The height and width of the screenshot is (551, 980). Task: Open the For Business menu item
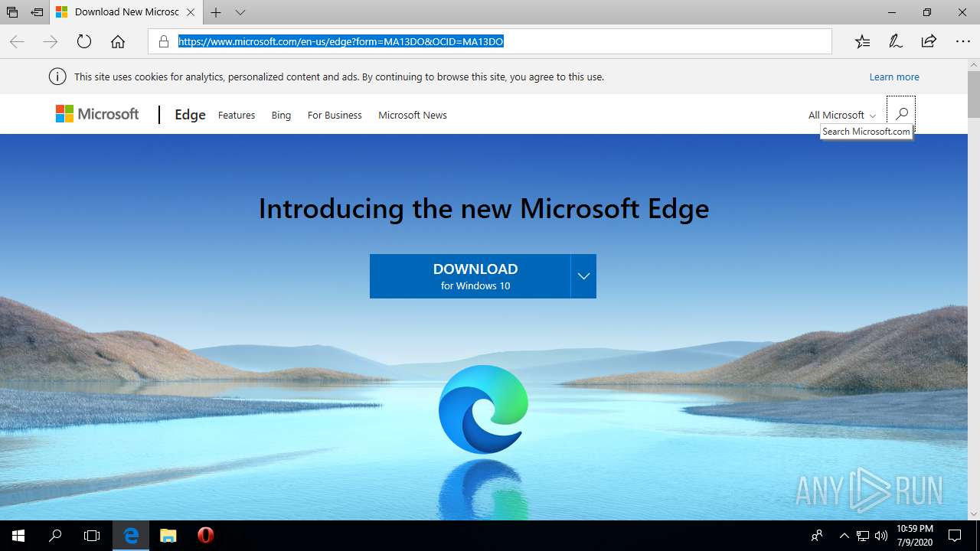335,115
